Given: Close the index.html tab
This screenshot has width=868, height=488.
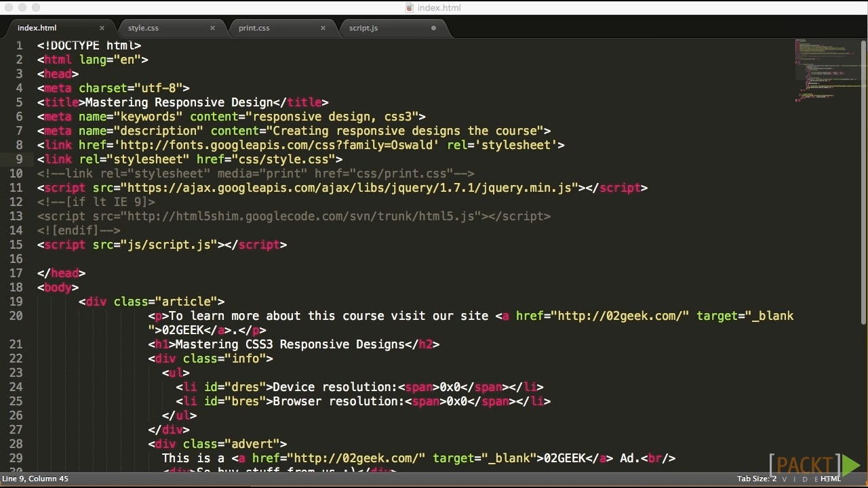Looking at the screenshot, I should [x=102, y=28].
